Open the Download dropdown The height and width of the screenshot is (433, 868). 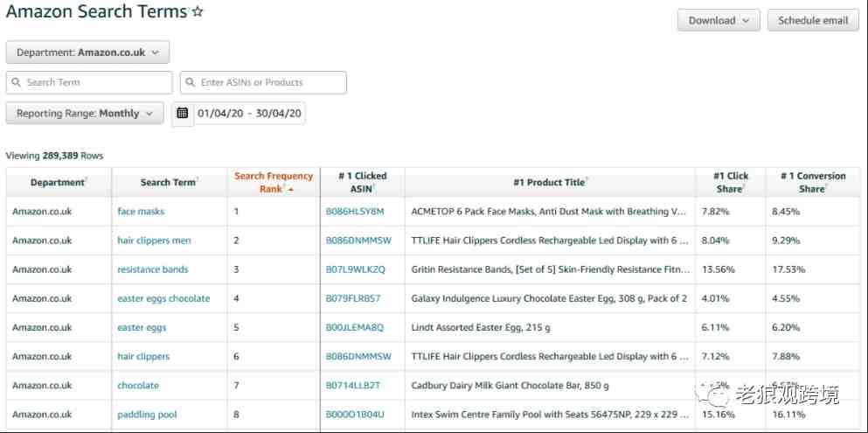point(719,20)
